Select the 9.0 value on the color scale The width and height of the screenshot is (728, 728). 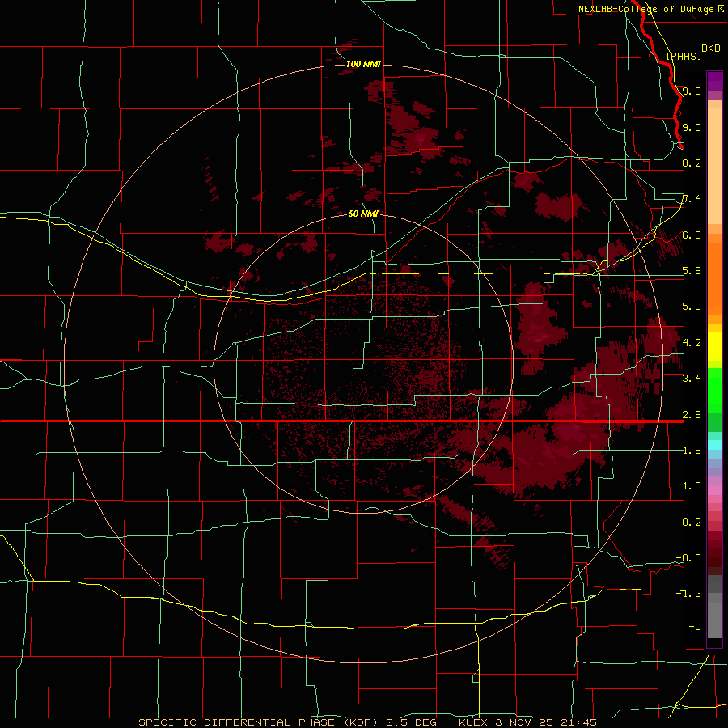click(692, 127)
